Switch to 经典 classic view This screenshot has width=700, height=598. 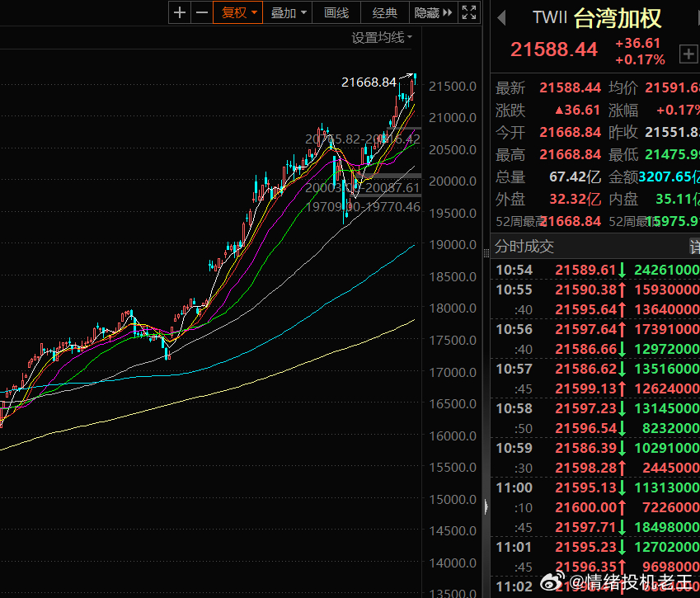click(x=385, y=12)
